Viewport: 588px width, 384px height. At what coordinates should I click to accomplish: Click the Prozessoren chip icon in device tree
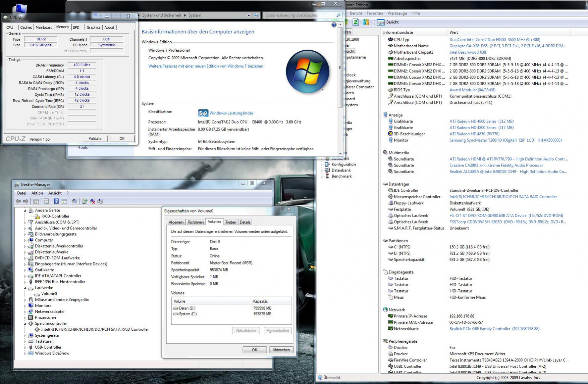[x=31, y=317]
